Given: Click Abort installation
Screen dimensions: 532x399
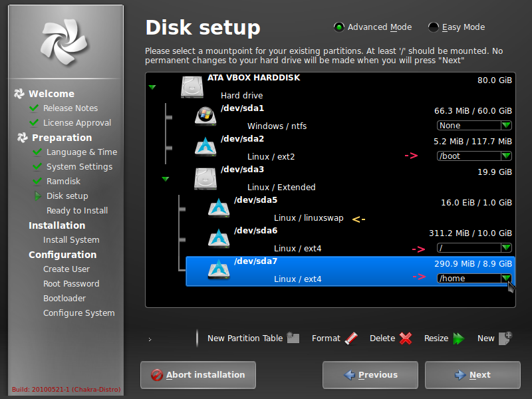Looking at the screenshot, I should pos(198,374).
